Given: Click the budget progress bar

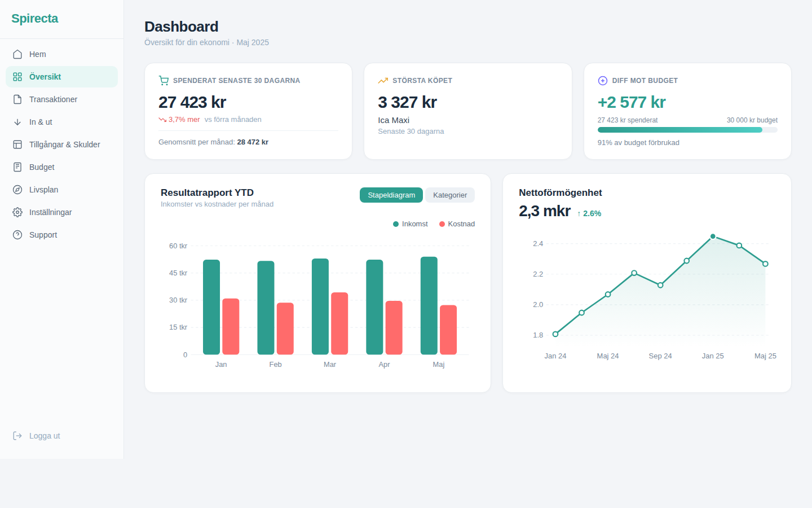Looking at the screenshot, I should (687, 130).
